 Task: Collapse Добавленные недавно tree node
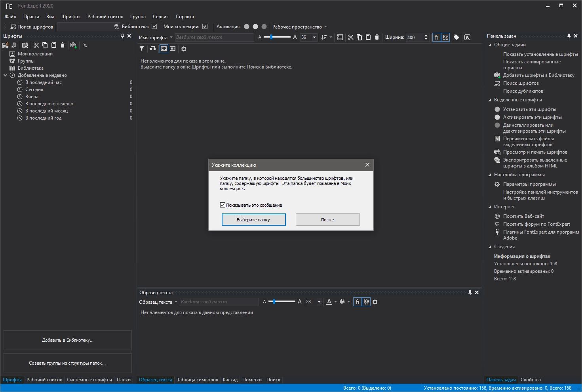click(x=5, y=75)
